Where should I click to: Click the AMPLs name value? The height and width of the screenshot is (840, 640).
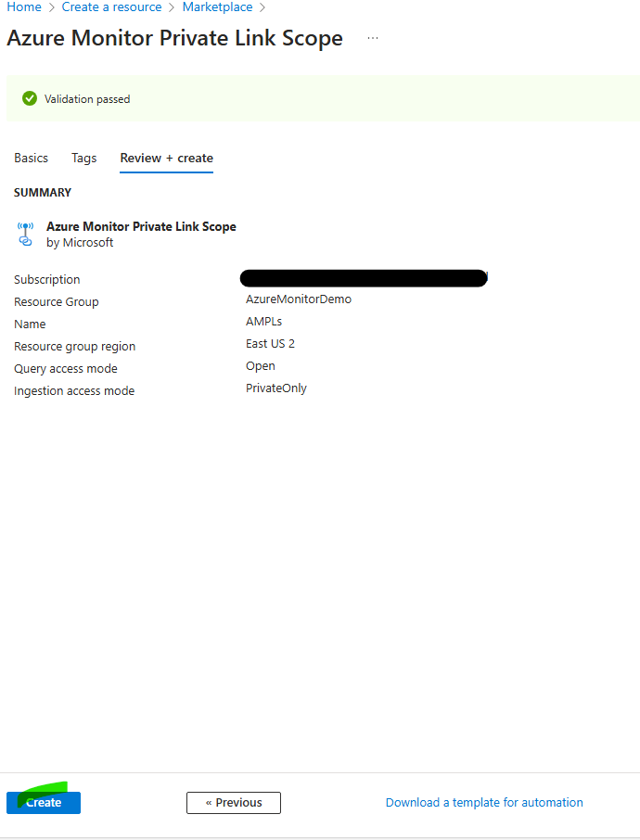coord(263,322)
